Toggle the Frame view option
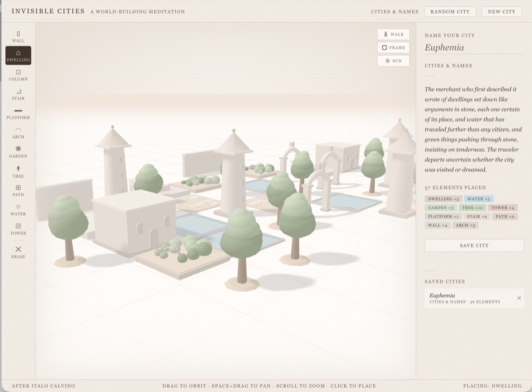This screenshot has height=392, width=532. coord(393,48)
